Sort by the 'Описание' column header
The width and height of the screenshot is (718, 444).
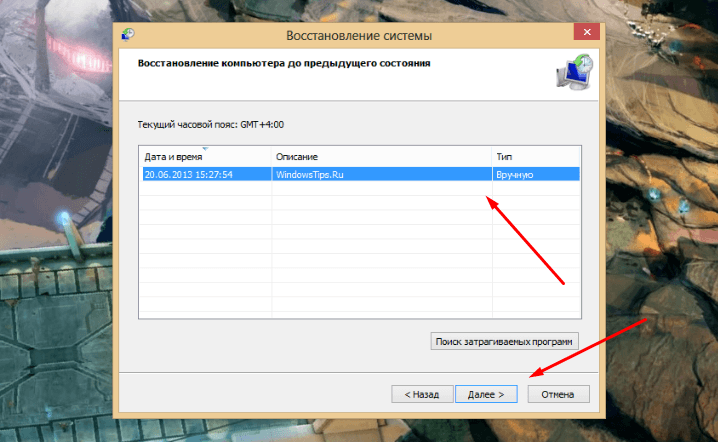click(381, 157)
